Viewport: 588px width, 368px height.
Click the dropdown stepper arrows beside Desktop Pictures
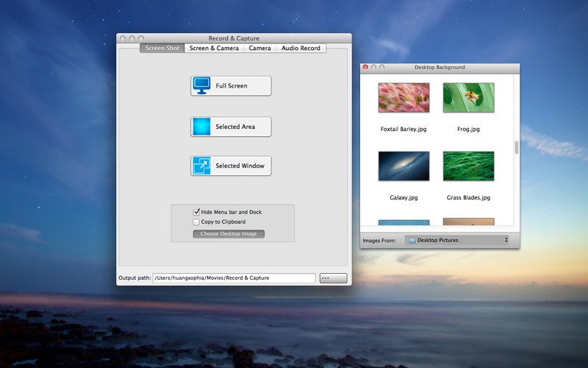pos(506,240)
